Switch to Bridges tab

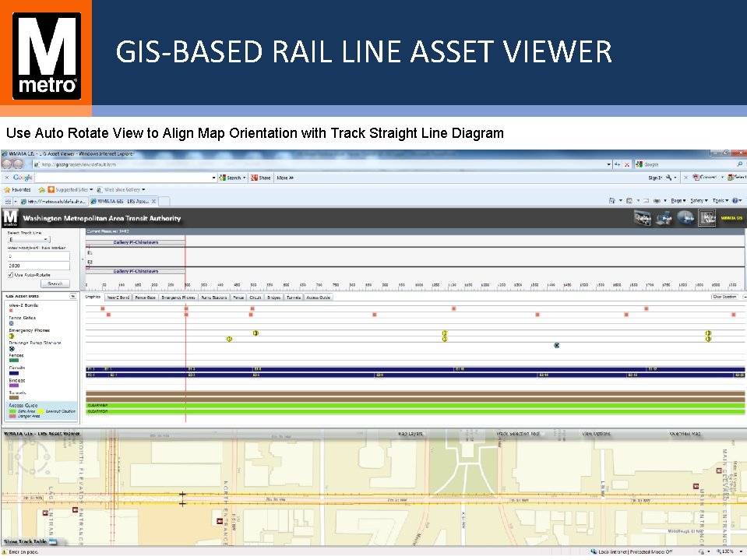[x=273, y=298]
